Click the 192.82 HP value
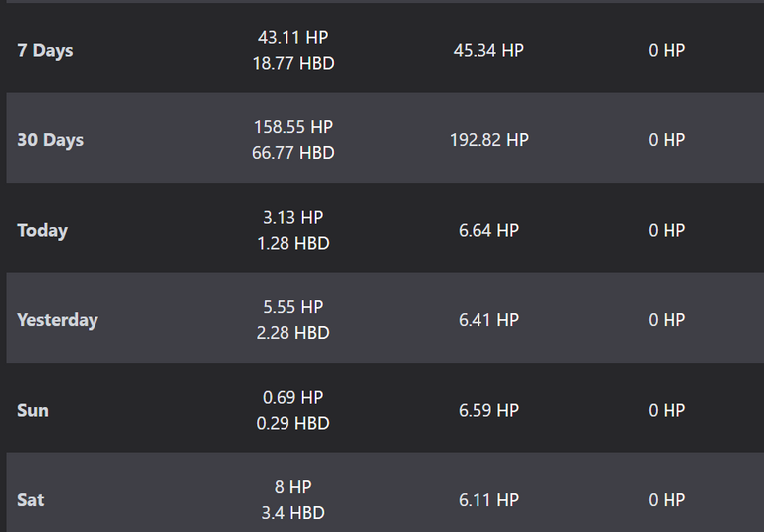This screenshot has width=764, height=532. [489, 140]
